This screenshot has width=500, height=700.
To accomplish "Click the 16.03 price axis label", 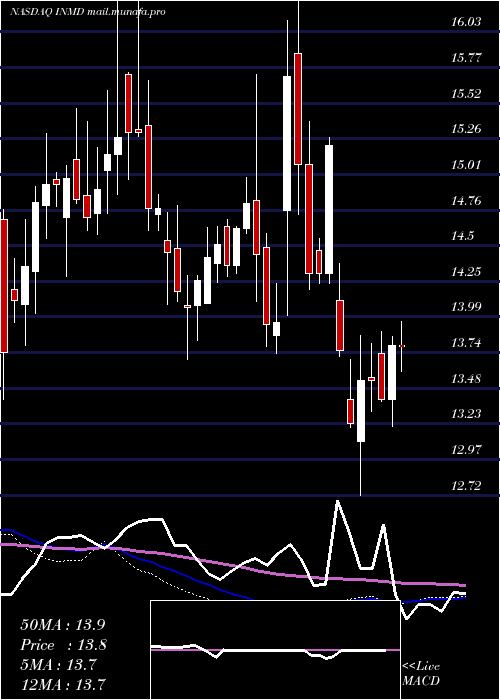I will 466,22.
